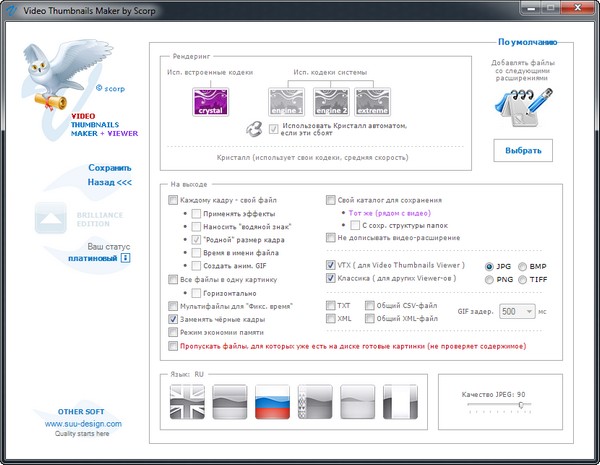
Task: Disable the Заменять чёрные кадры checkbox
Action: pos(174,318)
